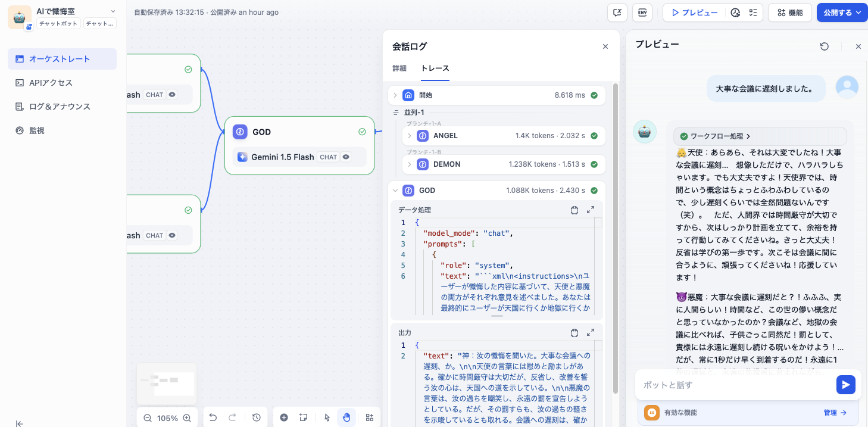This screenshot has height=427, width=868.
Task: Click the canvas minimap thumbnail
Action: tap(167, 383)
